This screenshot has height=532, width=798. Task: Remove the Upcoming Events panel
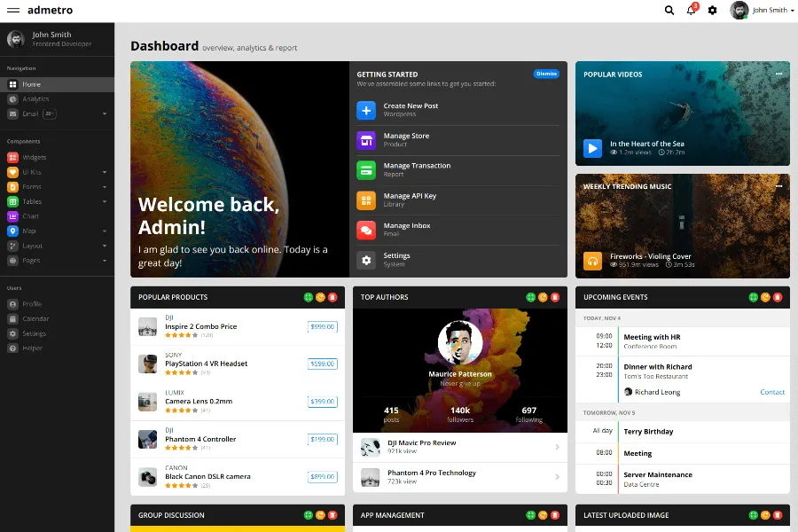click(x=778, y=297)
